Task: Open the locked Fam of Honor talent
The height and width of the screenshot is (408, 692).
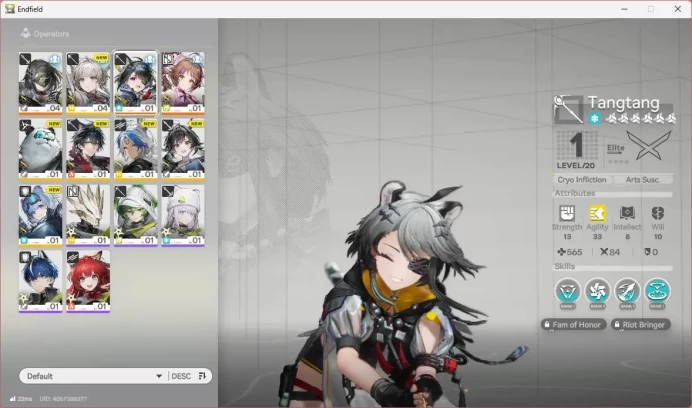Action: point(573,325)
